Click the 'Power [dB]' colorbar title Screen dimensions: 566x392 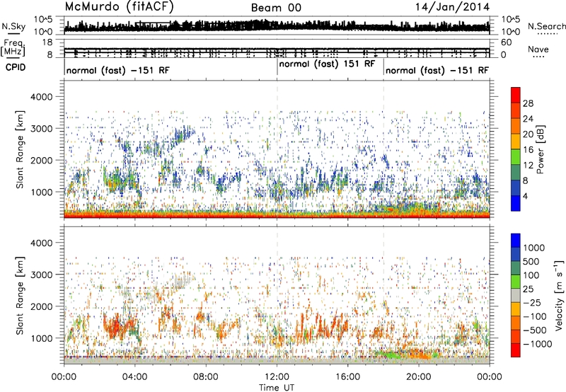[541, 149]
